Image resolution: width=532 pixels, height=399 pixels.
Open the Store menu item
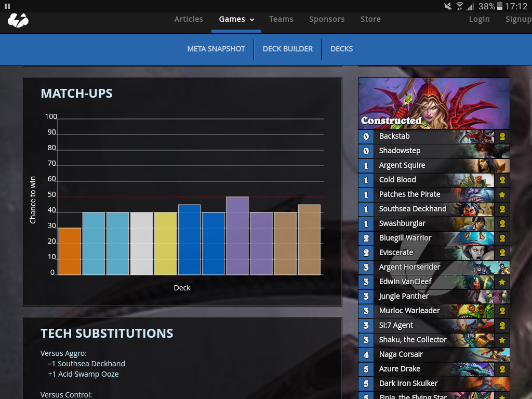(370, 19)
